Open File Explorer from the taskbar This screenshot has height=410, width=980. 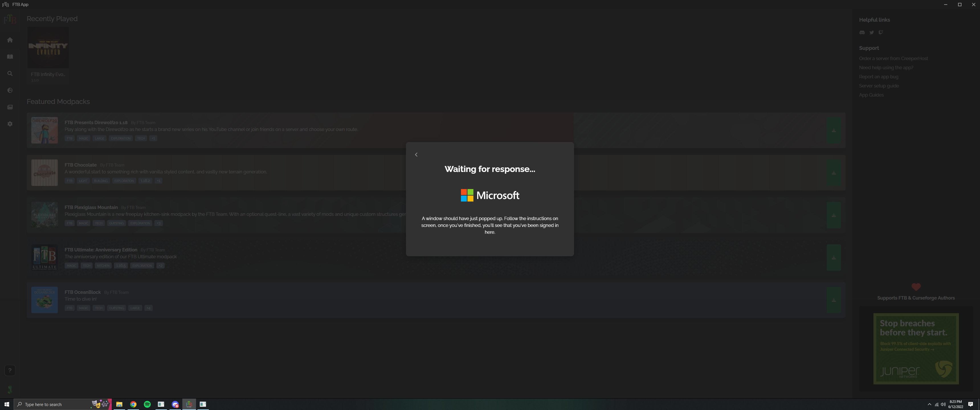pyautogui.click(x=119, y=404)
